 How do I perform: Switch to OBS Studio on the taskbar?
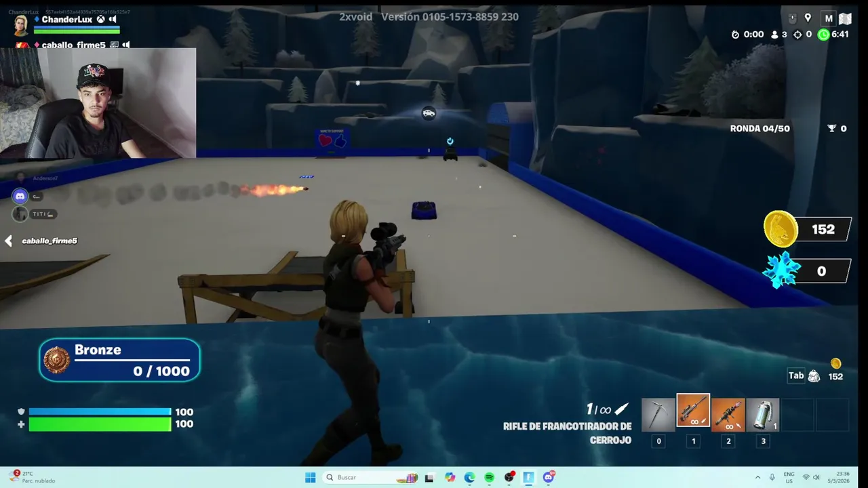(509, 477)
